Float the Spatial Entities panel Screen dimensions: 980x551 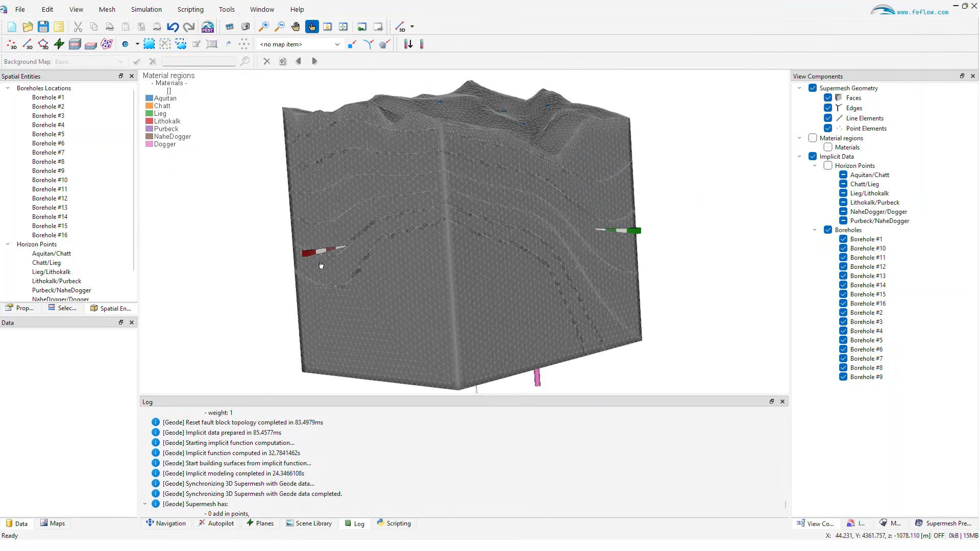pos(121,76)
